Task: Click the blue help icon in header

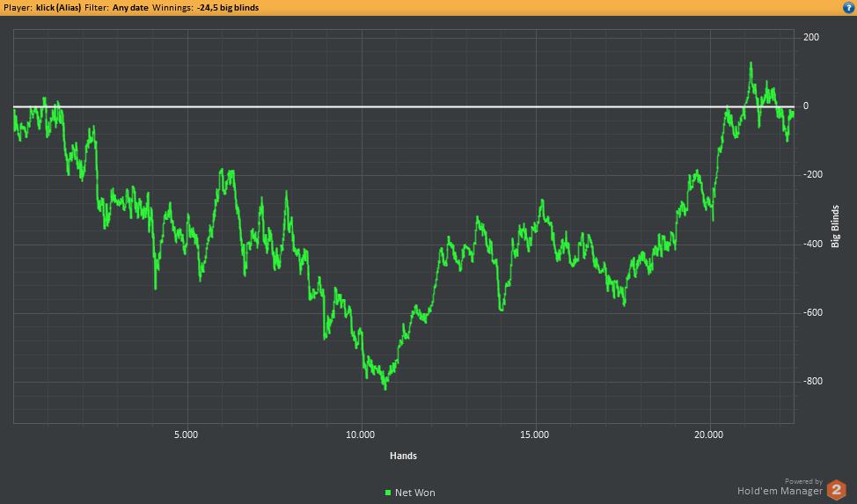Action: (x=849, y=8)
